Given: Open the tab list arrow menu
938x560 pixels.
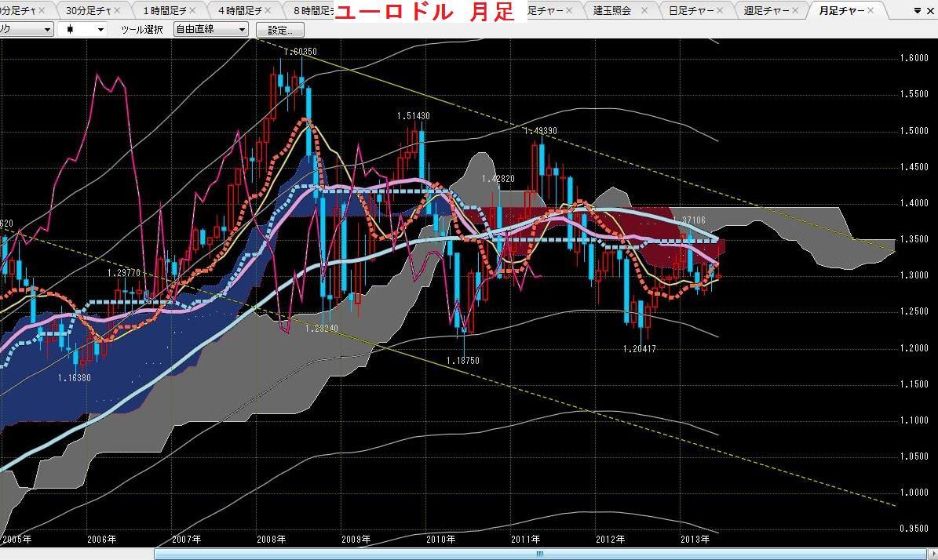Looking at the screenshot, I should click(x=918, y=11).
